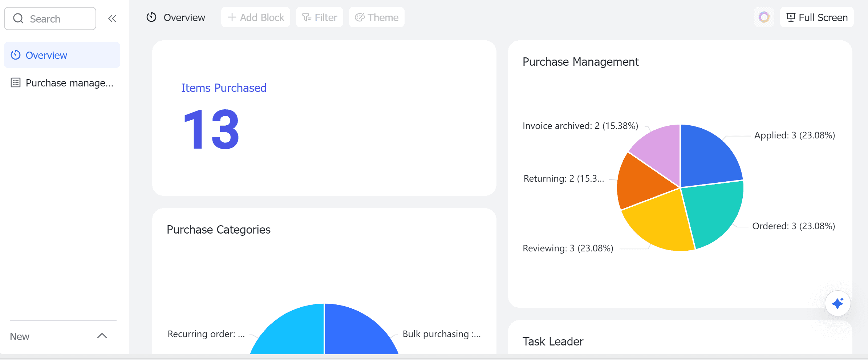This screenshot has height=360, width=868.
Task: Click the Purchase management table icon
Action: [x=16, y=83]
